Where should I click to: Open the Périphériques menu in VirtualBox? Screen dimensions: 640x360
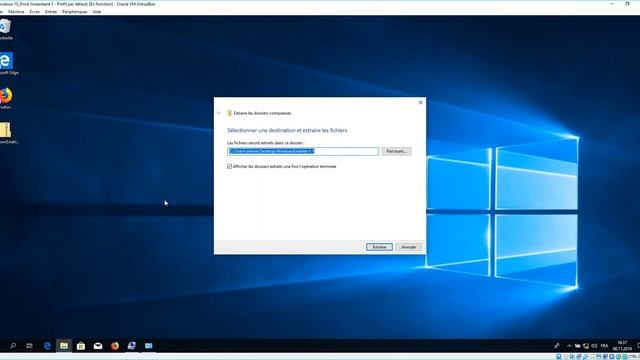pos(75,12)
